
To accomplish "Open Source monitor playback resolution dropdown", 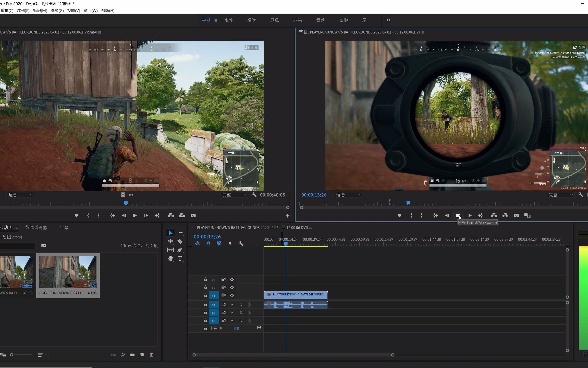I will 234,195.
